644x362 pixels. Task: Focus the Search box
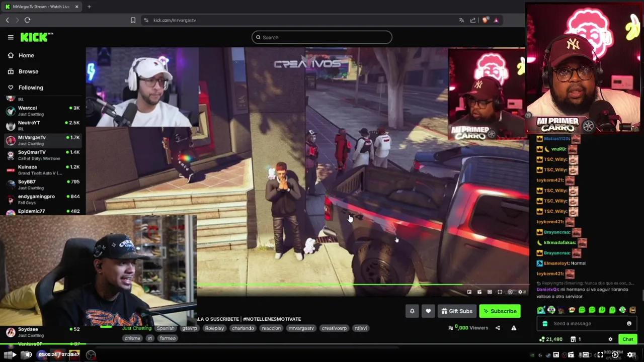pos(322,37)
